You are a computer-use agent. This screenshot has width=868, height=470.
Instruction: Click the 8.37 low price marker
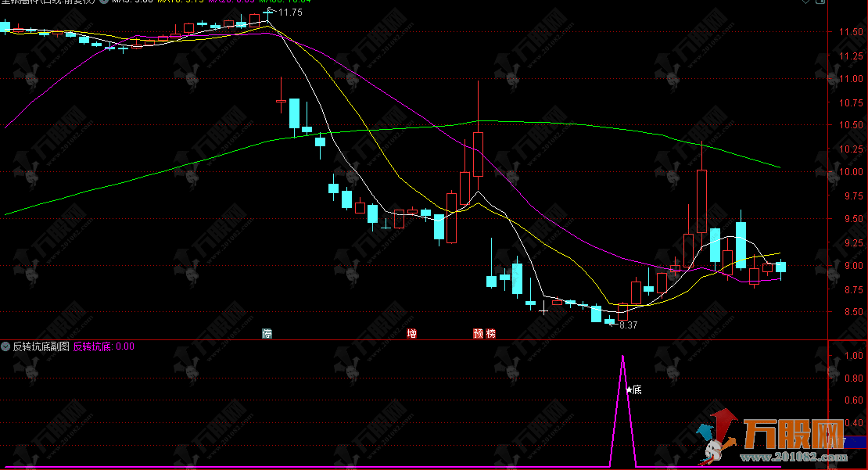pyautogui.click(x=628, y=325)
